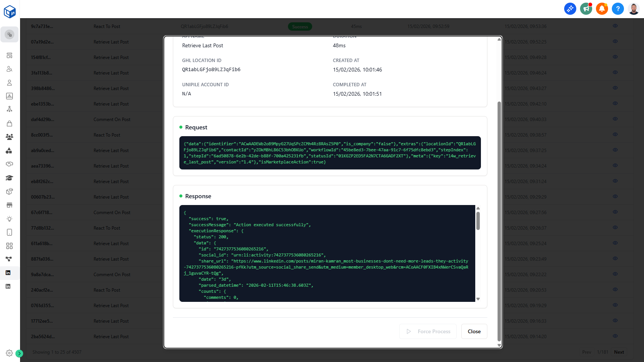
Task: Click the eye icon beside the 2ba5624d row
Action: tap(615, 336)
